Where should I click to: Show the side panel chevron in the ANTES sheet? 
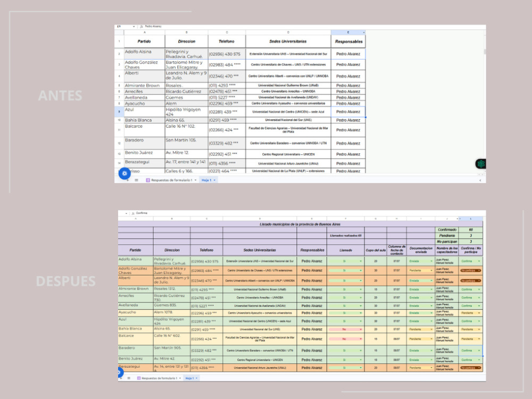click(x=480, y=180)
